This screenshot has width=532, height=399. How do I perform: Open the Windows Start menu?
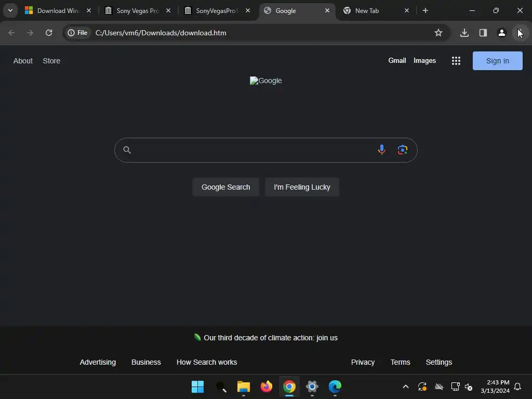click(x=197, y=387)
